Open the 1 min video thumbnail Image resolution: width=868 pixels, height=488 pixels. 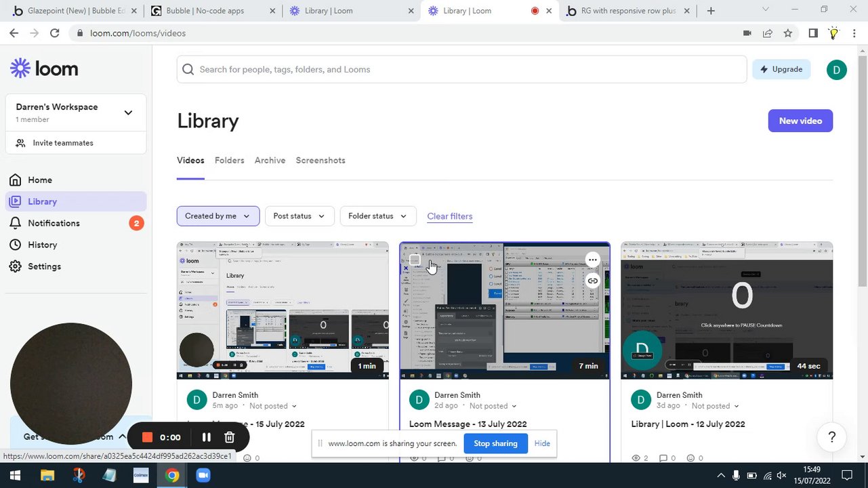coord(283,310)
